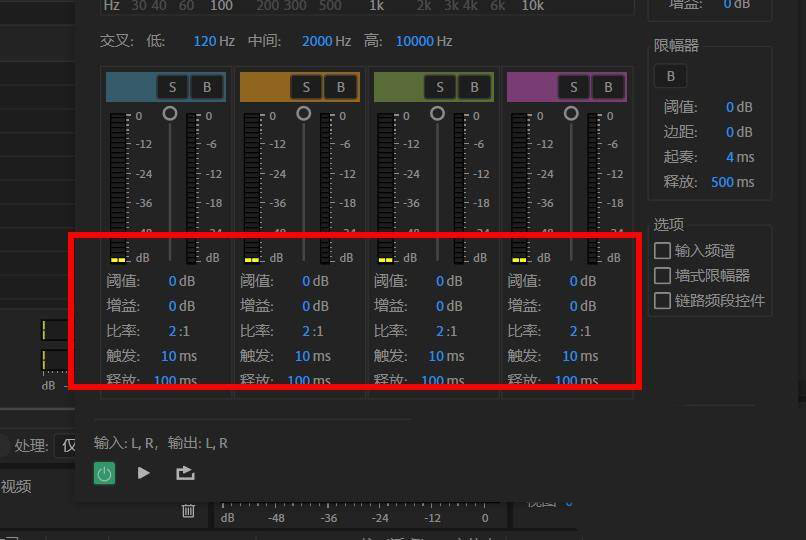
Task: Bypass the limiter with the B button
Action: pyautogui.click(x=670, y=76)
